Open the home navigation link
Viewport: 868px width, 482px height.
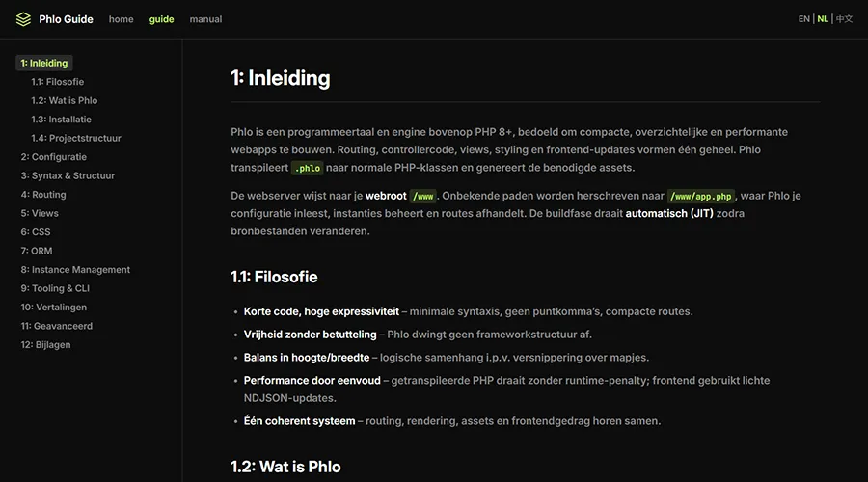click(x=122, y=19)
